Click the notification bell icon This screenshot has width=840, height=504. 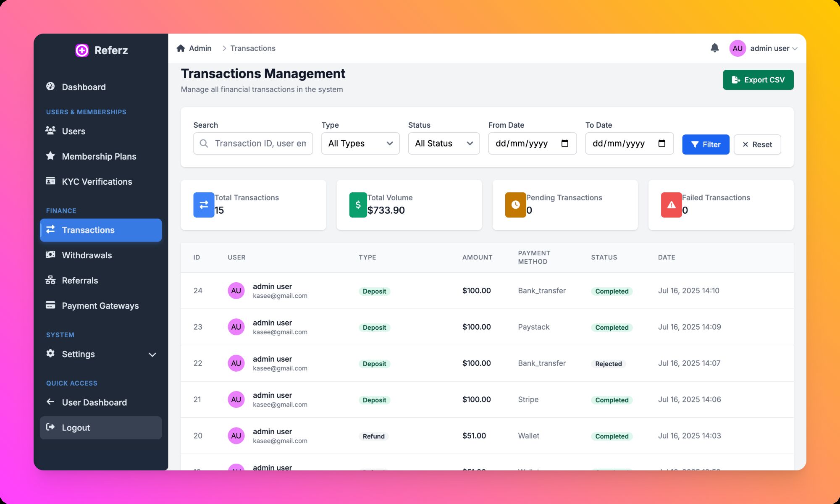pyautogui.click(x=714, y=48)
